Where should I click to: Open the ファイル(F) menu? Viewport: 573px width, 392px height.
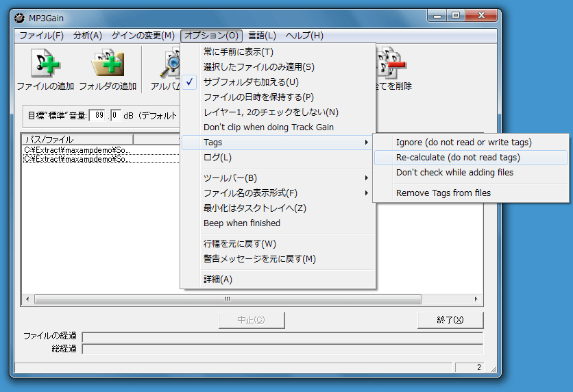pyautogui.click(x=41, y=36)
